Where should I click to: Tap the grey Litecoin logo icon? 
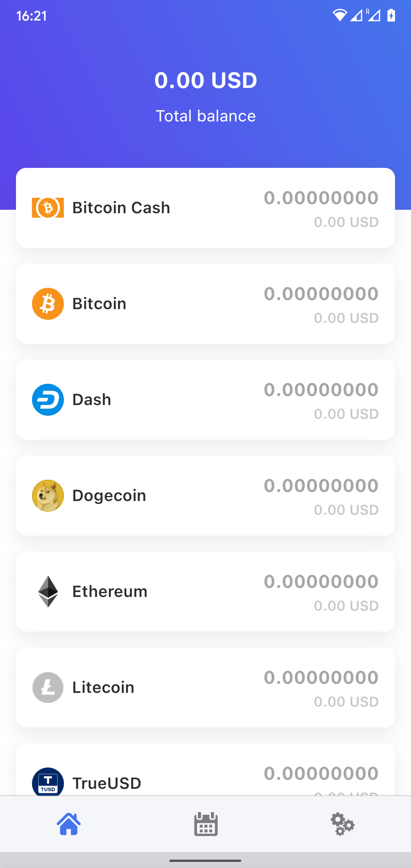pos(48,688)
